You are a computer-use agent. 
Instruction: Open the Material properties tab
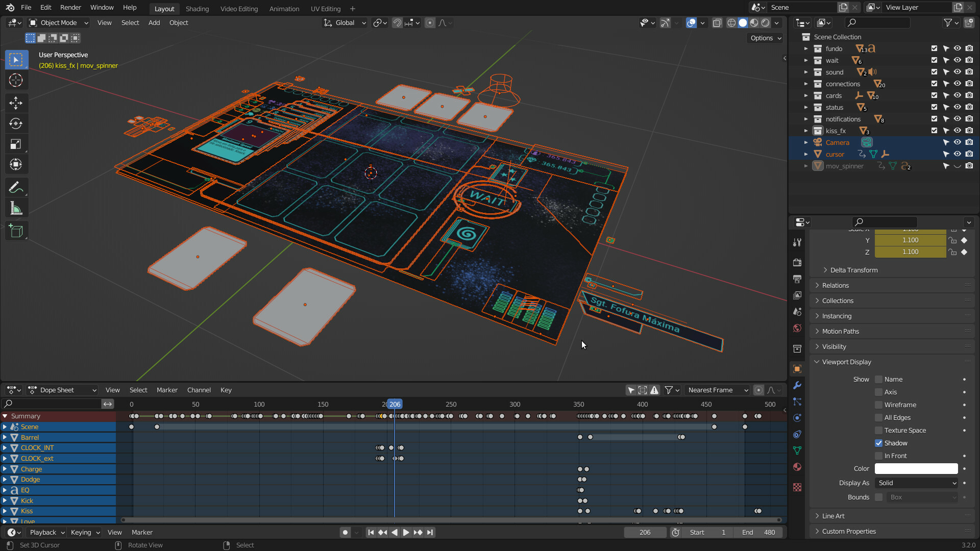pos(797,467)
